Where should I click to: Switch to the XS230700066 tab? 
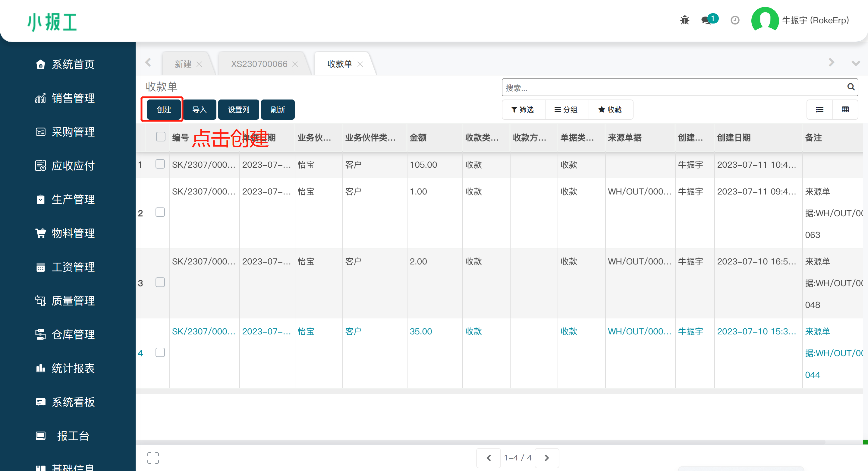coord(259,64)
